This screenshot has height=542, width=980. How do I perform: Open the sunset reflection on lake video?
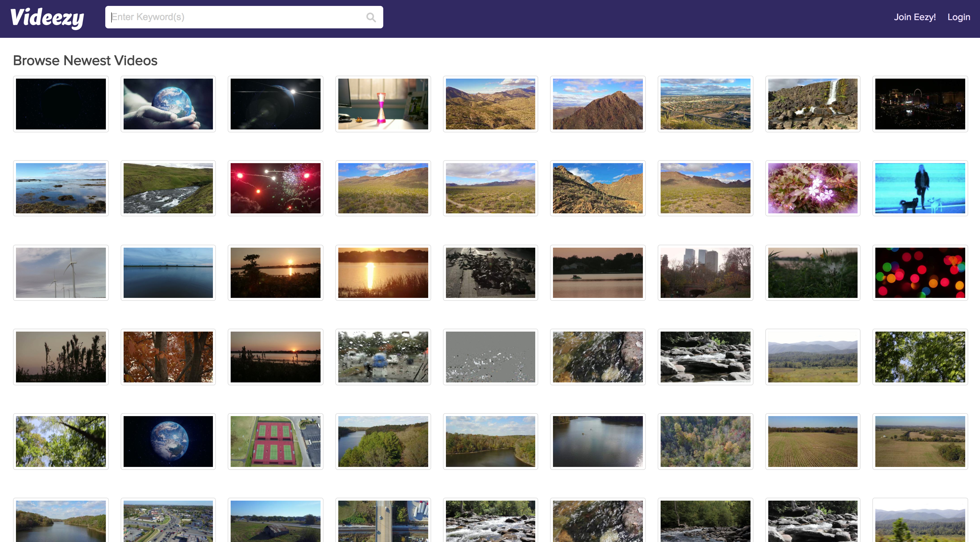(x=383, y=272)
